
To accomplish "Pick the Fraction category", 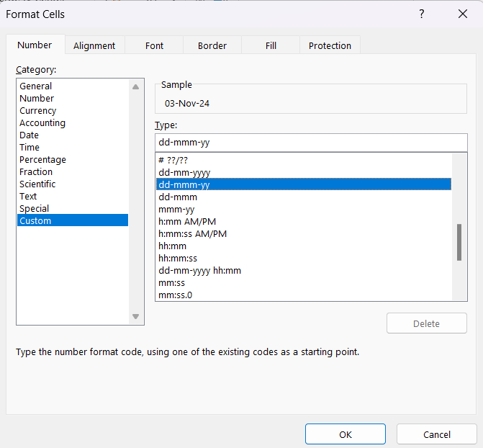I will tap(73, 171).
